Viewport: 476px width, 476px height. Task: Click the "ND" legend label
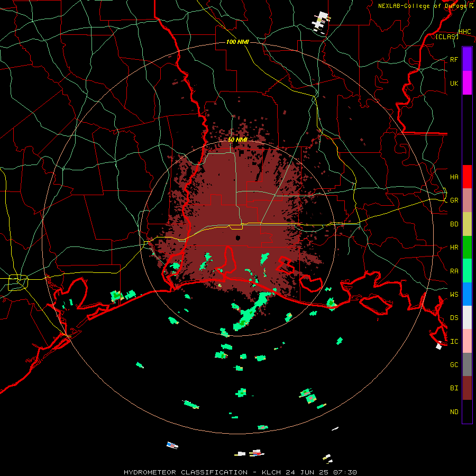(454, 412)
